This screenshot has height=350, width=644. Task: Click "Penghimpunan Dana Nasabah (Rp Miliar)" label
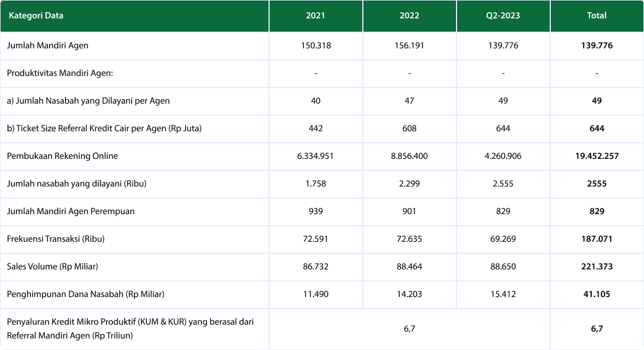(x=86, y=294)
